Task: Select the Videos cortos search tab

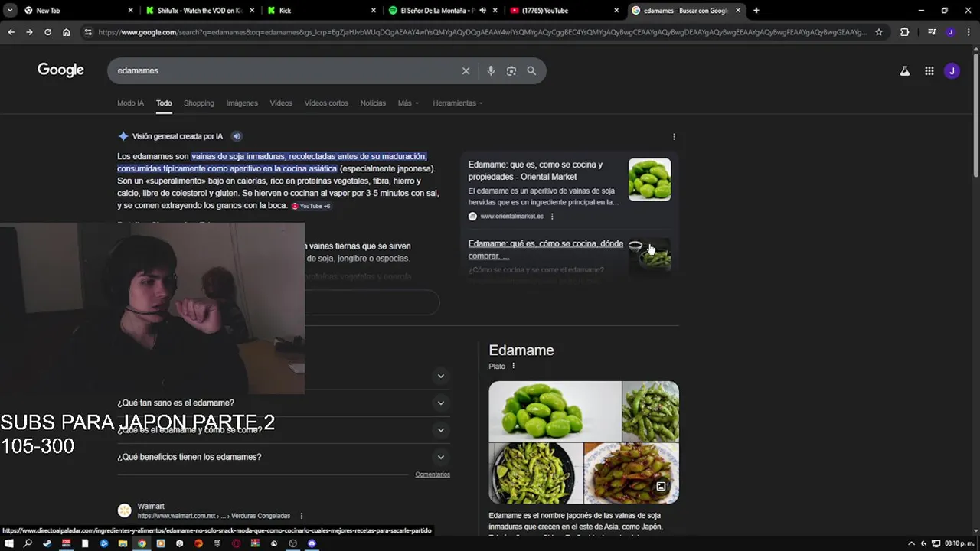Action: pos(326,103)
